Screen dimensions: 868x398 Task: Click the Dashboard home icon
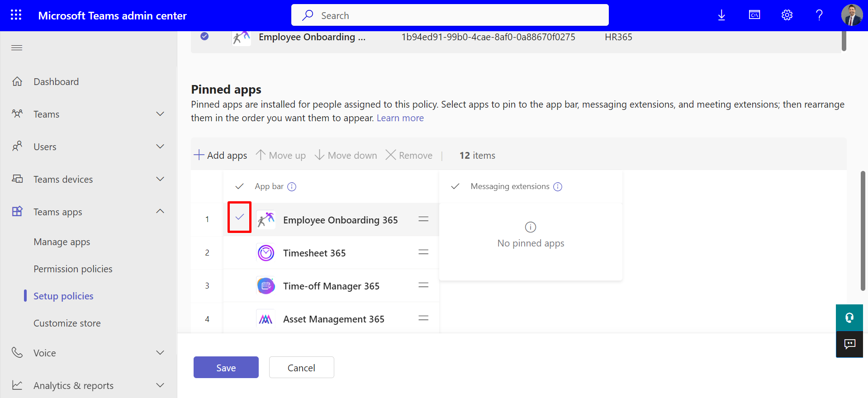click(x=17, y=81)
